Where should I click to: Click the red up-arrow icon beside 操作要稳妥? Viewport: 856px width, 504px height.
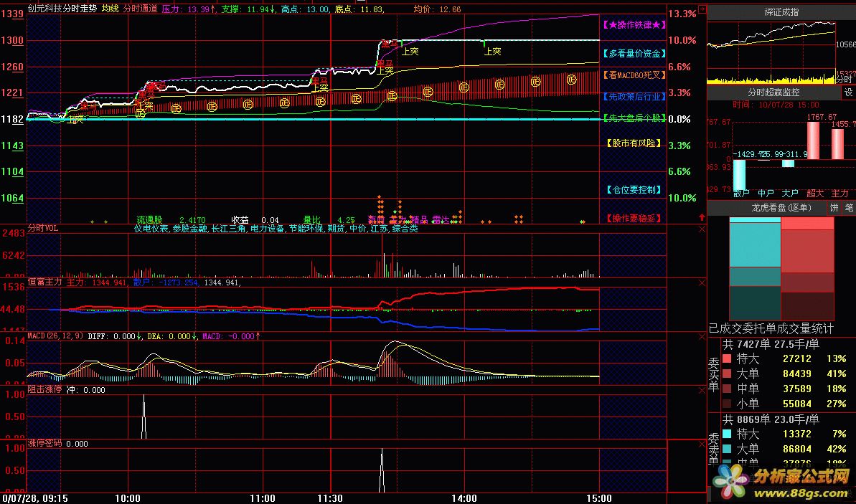702,217
